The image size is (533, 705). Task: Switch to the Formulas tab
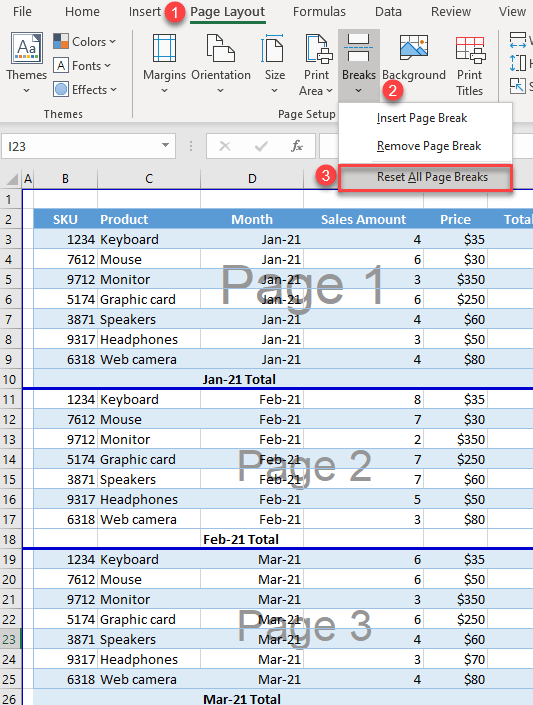pos(319,11)
